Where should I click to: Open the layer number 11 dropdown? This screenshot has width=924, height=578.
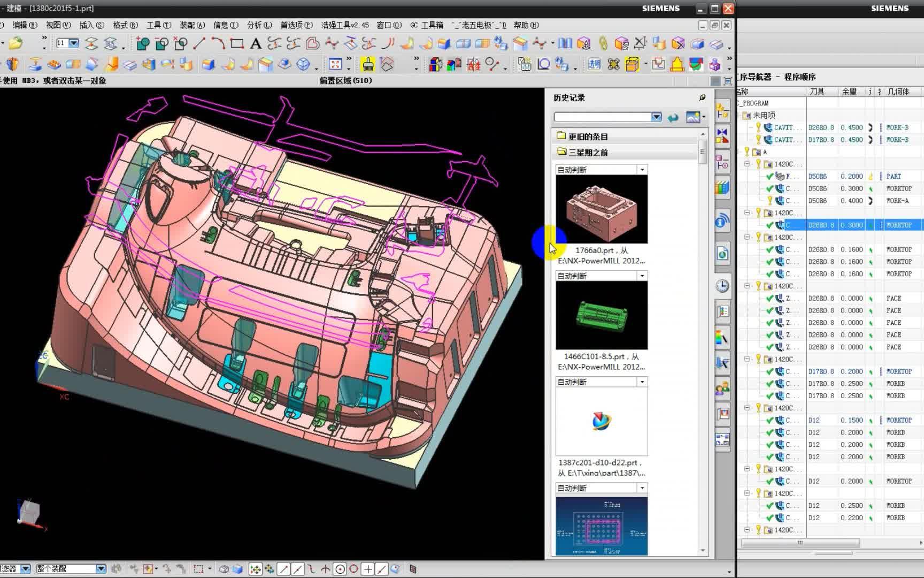click(74, 43)
